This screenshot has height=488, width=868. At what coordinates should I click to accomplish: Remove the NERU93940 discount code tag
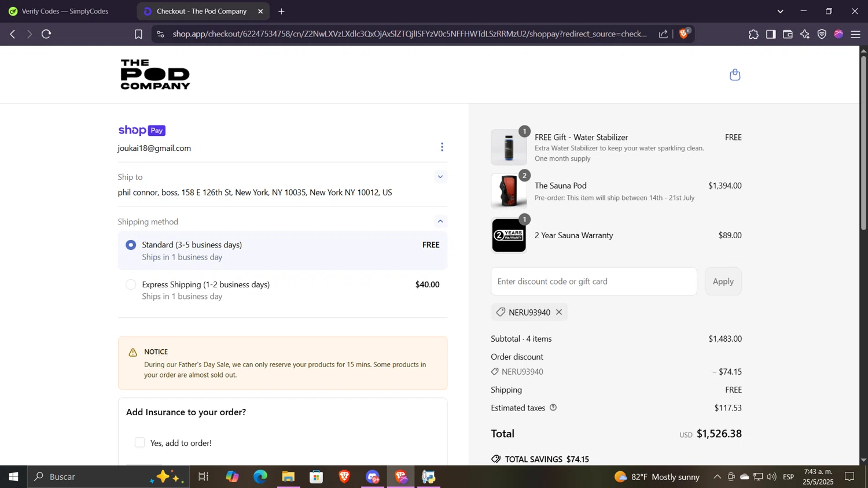coord(559,312)
